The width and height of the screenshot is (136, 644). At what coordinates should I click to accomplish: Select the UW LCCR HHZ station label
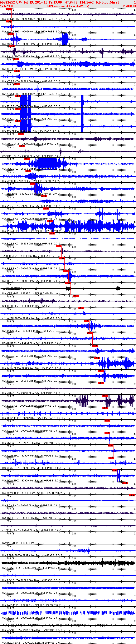(32, 631)
